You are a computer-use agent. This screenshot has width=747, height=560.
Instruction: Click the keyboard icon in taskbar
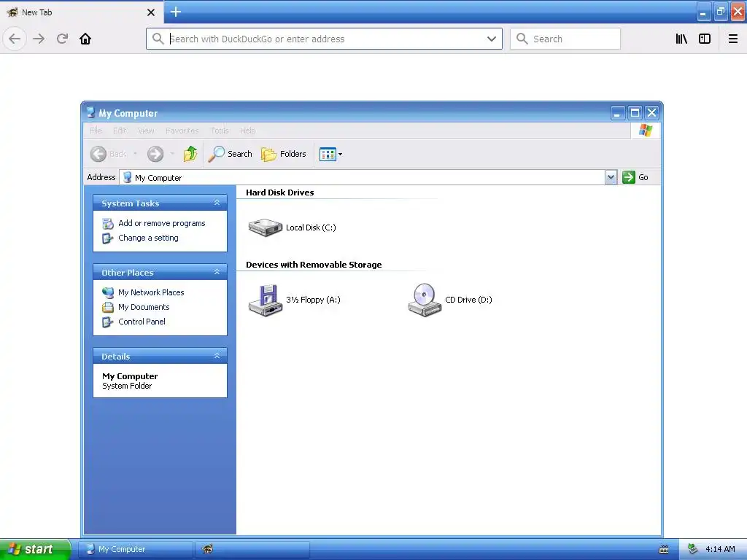coord(664,550)
